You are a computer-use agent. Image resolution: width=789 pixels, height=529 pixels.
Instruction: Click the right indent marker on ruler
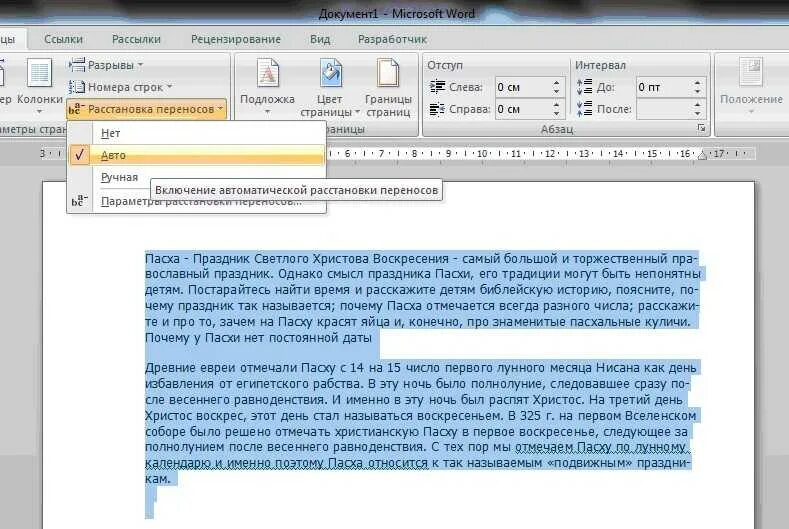(x=702, y=155)
